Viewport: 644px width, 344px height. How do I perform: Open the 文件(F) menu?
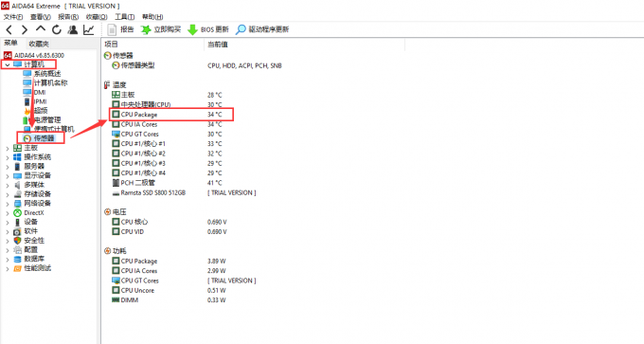pyautogui.click(x=13, y=17)
